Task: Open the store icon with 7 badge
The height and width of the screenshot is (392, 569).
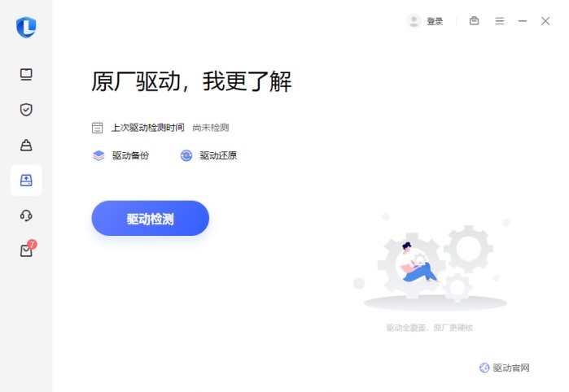Action: point(28,249)
